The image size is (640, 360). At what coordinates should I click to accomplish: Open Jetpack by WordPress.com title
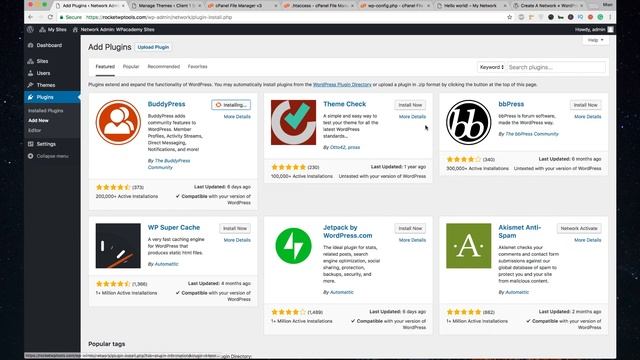click(348, 231)
